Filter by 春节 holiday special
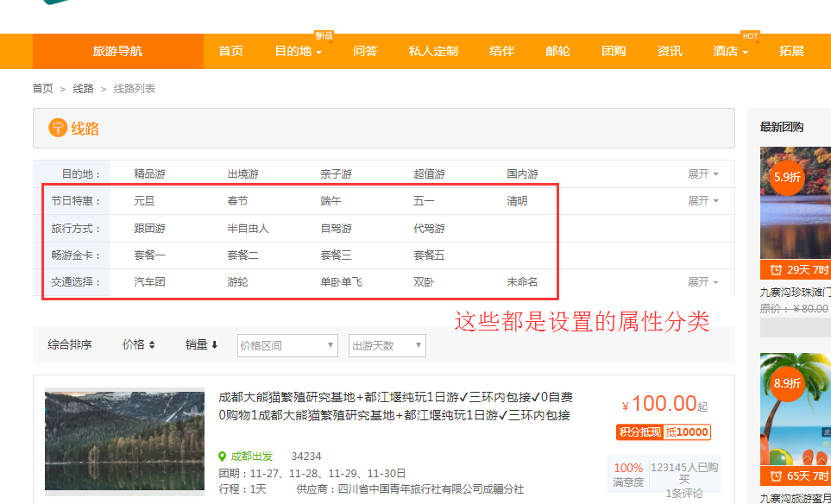Image resolution: width=831 pixels, height=504 pixels. (237, 201)
